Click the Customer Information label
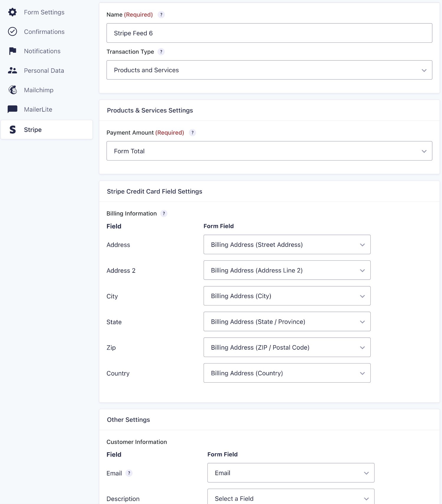Image resolution: width=442 pixels, height=504 pixels. click(x=137, y=442)
